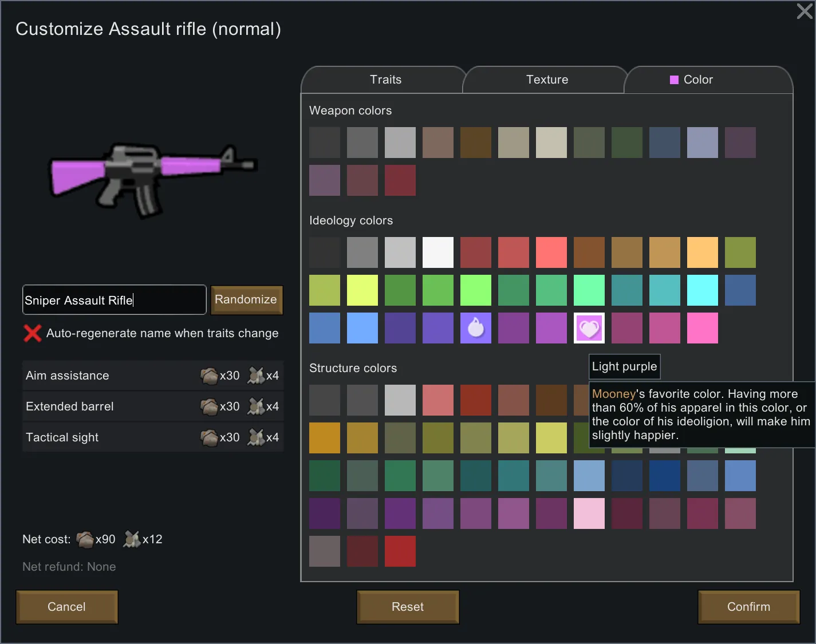Click the purple square on the Color tab

pos(674,80)
